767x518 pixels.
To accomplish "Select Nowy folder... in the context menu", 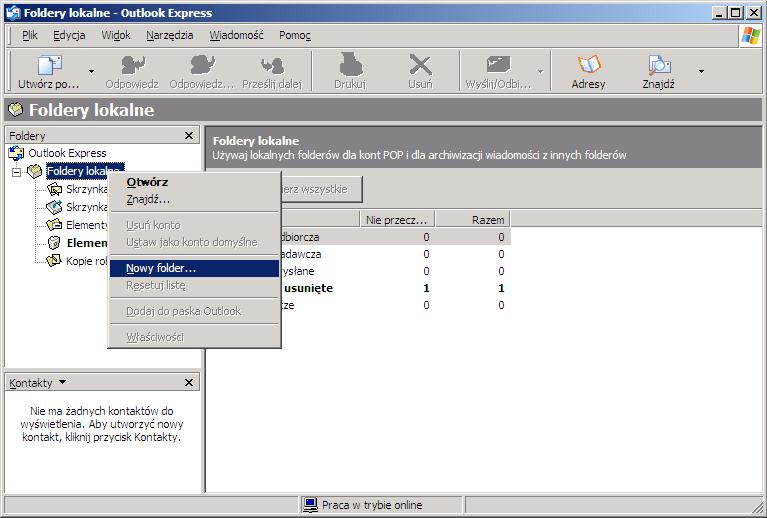I will tap(194, 268).
